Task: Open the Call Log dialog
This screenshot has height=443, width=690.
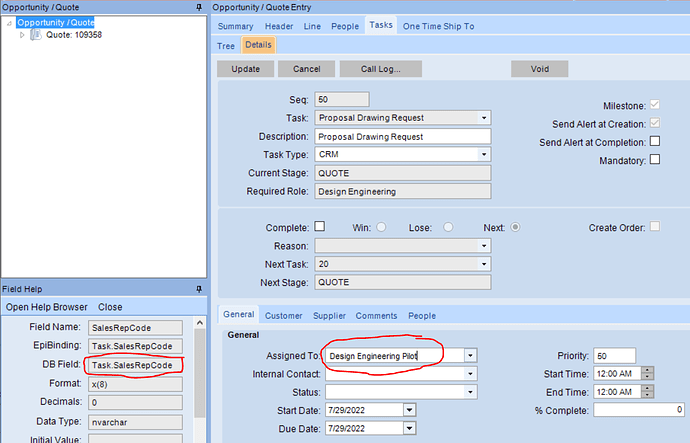Action: [x=381, y=69]
